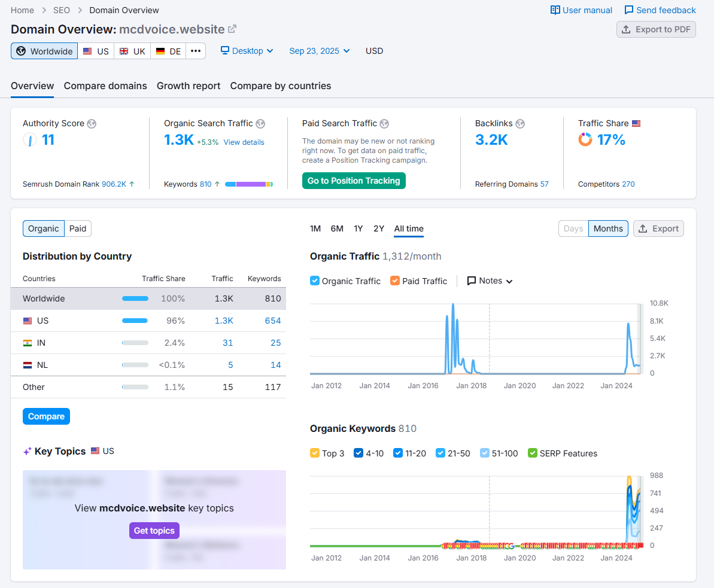Toggle the Paid Traffic checkbox

tap(395, 281)
